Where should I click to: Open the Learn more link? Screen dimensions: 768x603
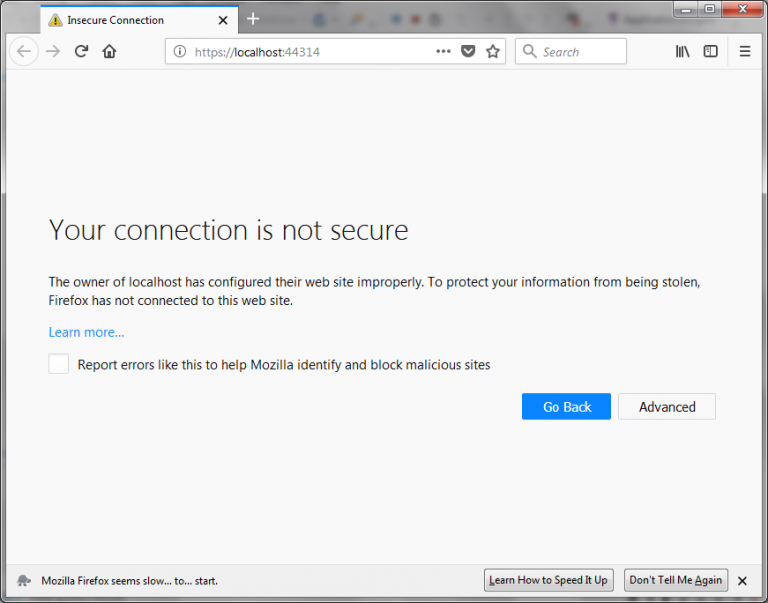[x=87, y=332]
